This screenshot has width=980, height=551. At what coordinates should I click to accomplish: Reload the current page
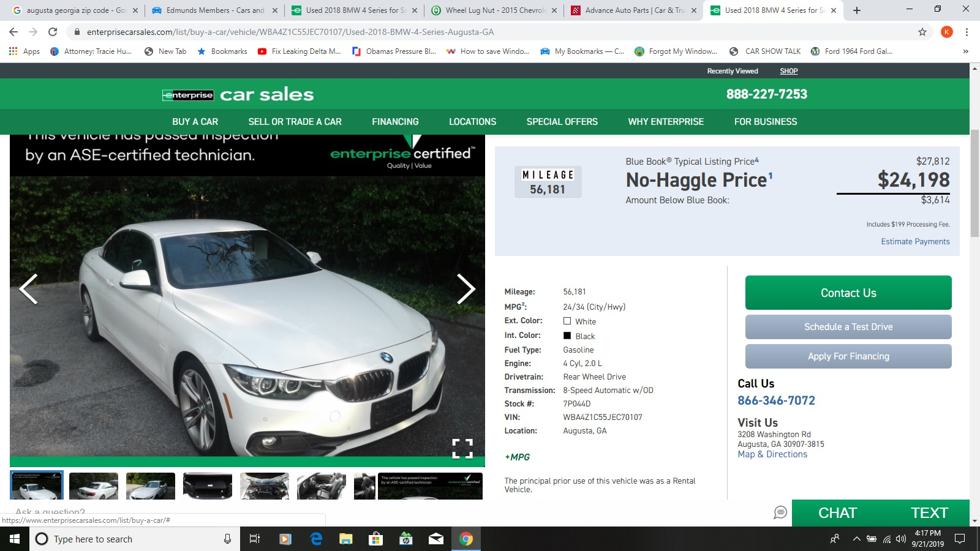[53, 32]
